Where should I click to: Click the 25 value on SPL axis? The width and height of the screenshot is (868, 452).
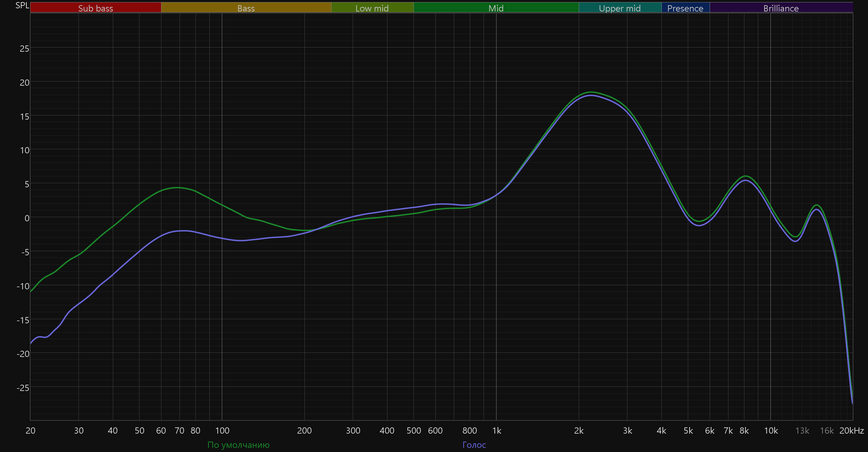click(24, 49)
